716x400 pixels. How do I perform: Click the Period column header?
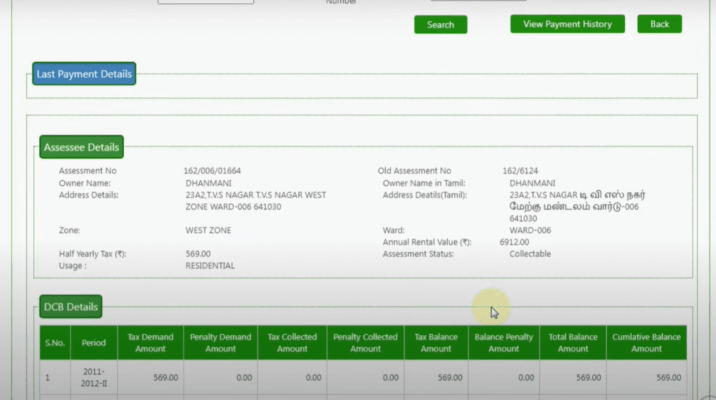[94, 342]
